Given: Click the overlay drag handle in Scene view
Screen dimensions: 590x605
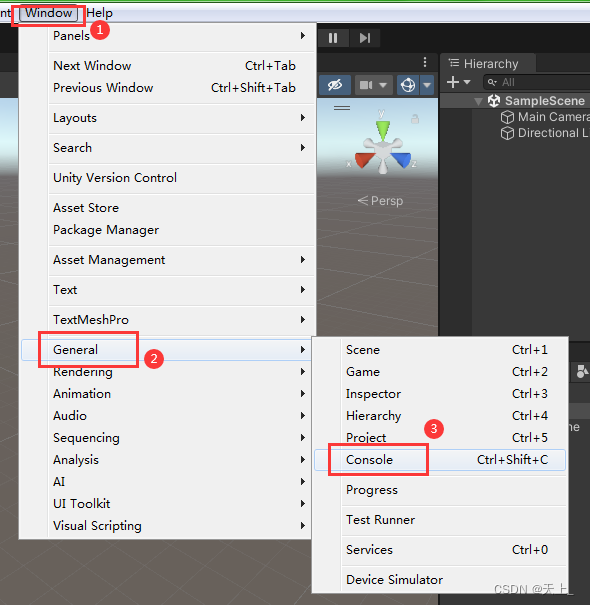Looking at the screenshot, I should click(x=342, y=108).
